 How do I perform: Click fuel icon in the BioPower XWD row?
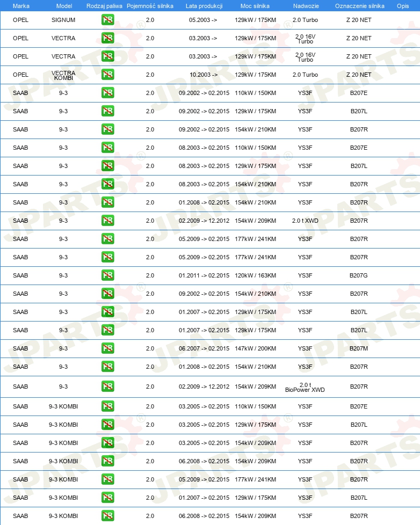pyautogui.click(x=107, y=387)
